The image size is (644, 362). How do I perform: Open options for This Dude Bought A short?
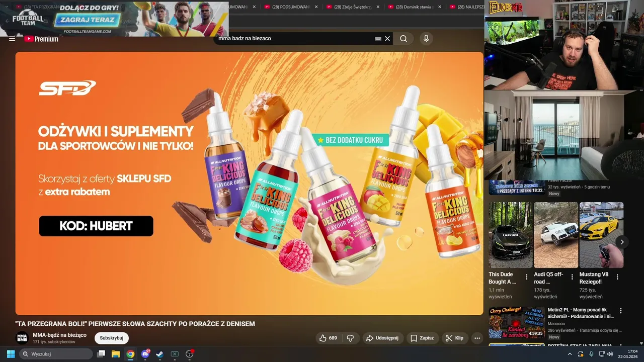pyautogui.click(x=527, y=277)
